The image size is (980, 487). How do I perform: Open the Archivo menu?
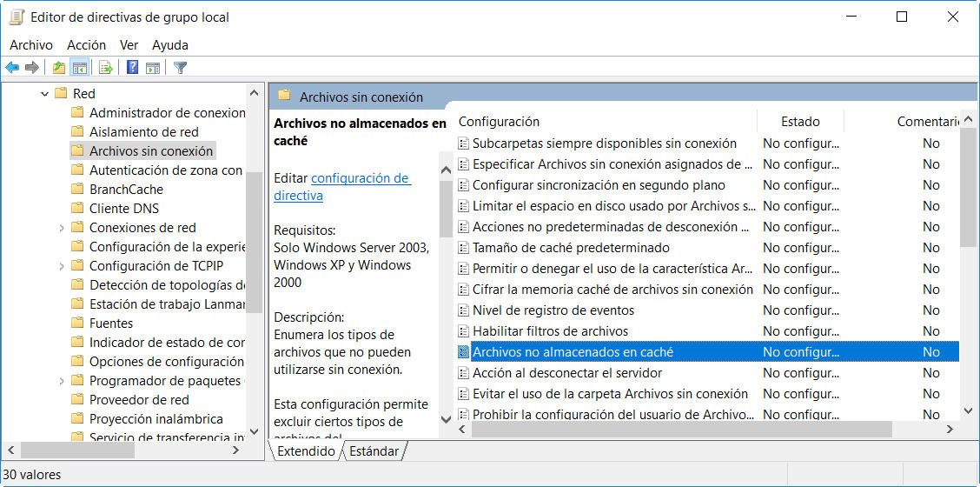31,45
